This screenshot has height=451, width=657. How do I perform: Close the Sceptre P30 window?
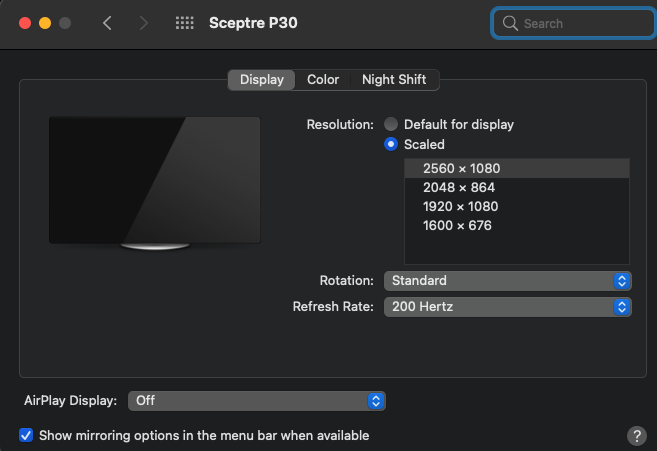(x=23, y=22)
